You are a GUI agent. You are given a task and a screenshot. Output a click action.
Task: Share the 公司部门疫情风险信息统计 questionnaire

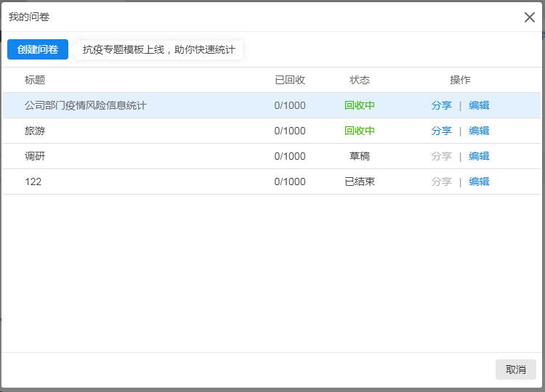click(441, 105)
